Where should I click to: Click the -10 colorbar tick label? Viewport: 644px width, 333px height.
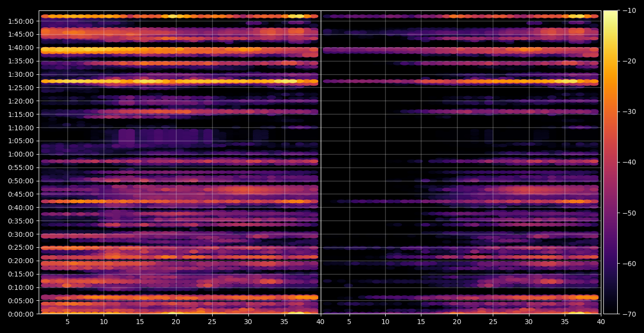tap(629, 10)
